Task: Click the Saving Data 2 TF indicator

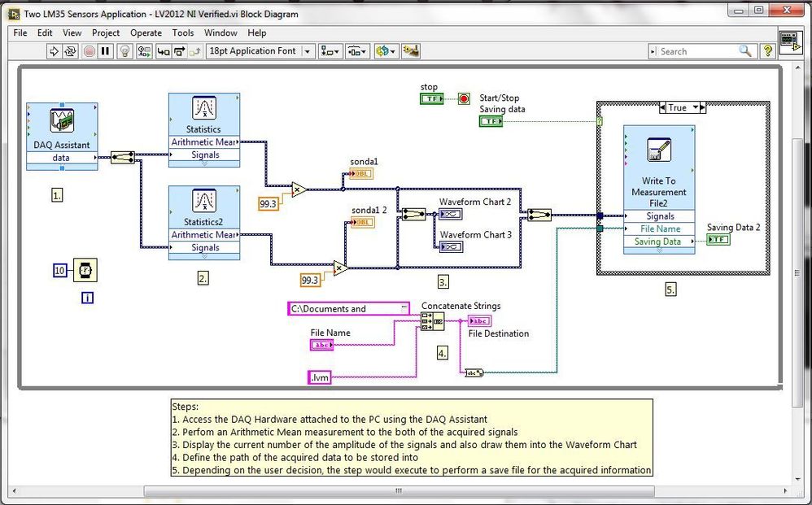Action: (718, 239)
